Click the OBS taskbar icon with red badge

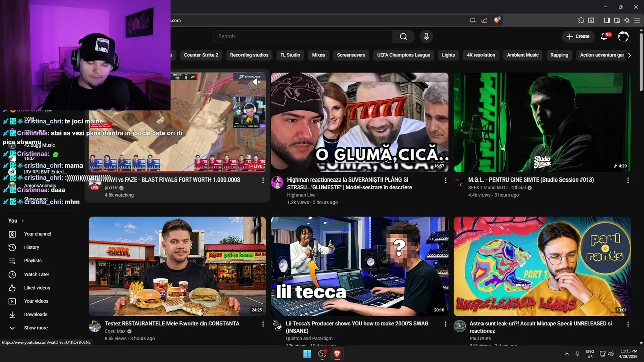323,354
